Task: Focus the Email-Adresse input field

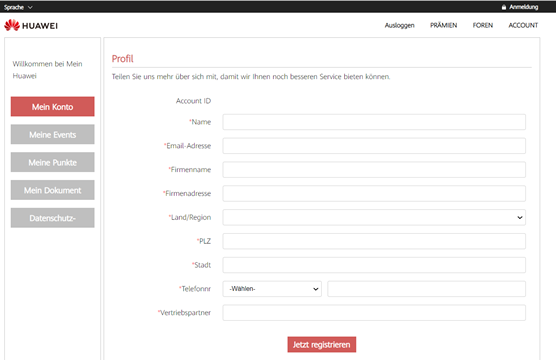Action: (x=374, y=146)
